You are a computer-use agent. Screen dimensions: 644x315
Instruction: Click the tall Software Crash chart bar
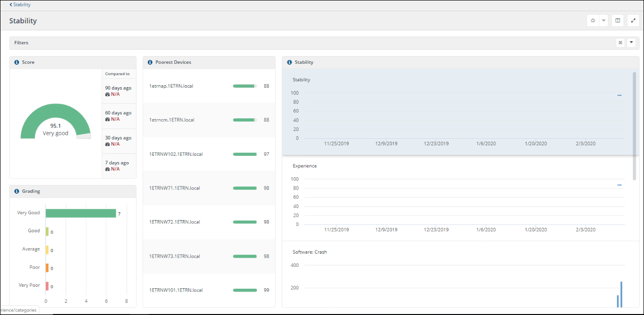tap(621, 294)
